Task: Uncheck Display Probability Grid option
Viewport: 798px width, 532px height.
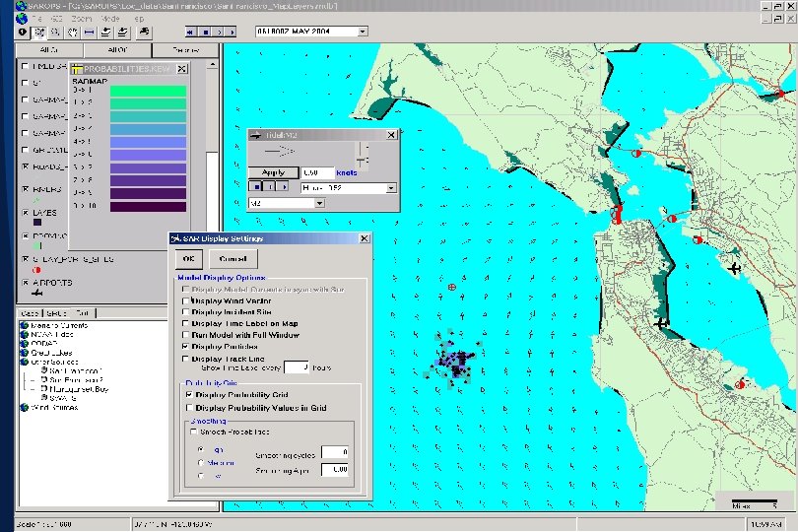Action: tap(188, 394)
